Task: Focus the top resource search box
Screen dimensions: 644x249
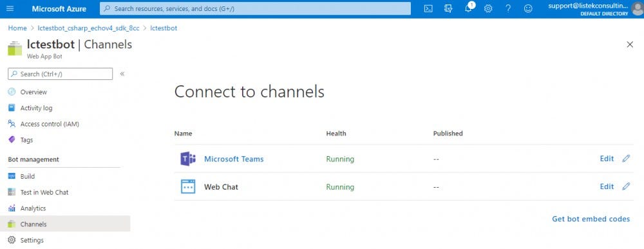Action: pyautogui.click(x=255, y=8)
